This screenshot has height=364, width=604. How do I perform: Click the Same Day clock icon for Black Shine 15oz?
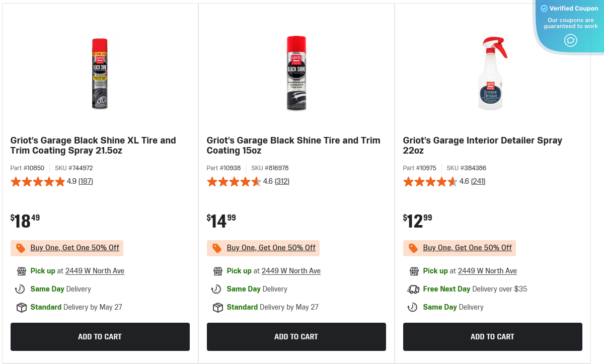point(217,289)
